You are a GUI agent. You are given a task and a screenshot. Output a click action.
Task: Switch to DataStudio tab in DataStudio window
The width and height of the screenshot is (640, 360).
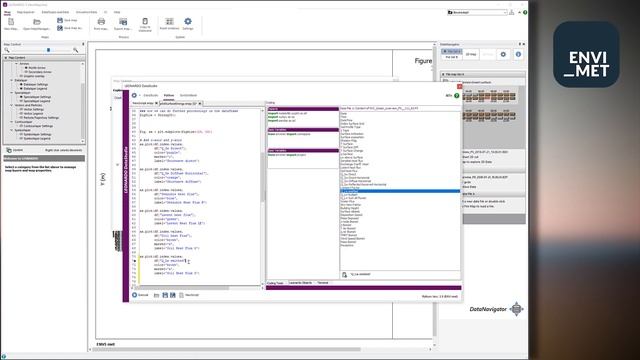151,96
